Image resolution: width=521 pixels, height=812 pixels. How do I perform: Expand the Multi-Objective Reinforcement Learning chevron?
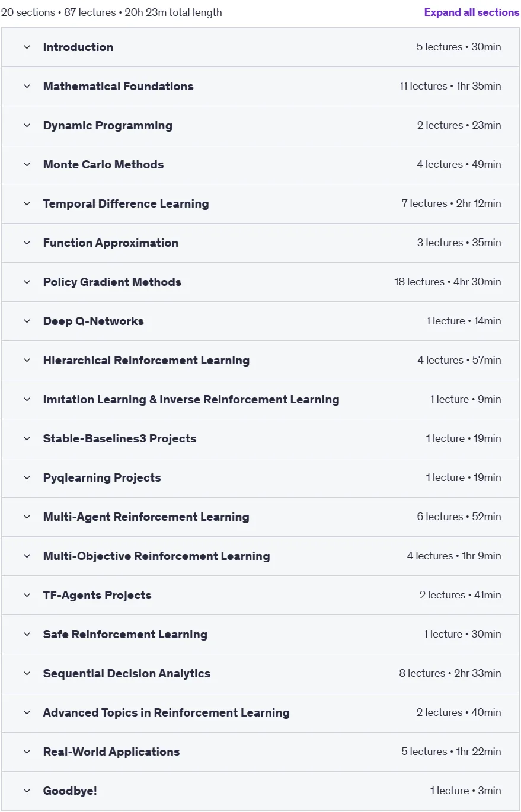[27, 556]
